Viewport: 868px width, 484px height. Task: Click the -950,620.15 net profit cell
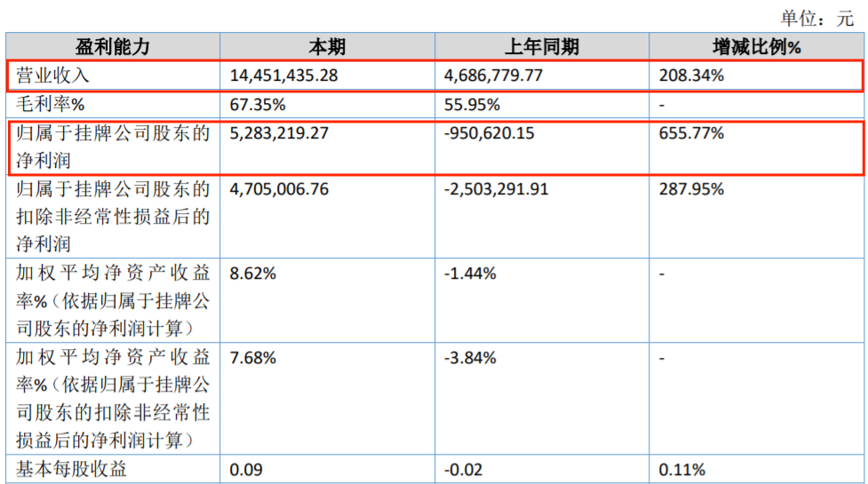click(490, 134)
